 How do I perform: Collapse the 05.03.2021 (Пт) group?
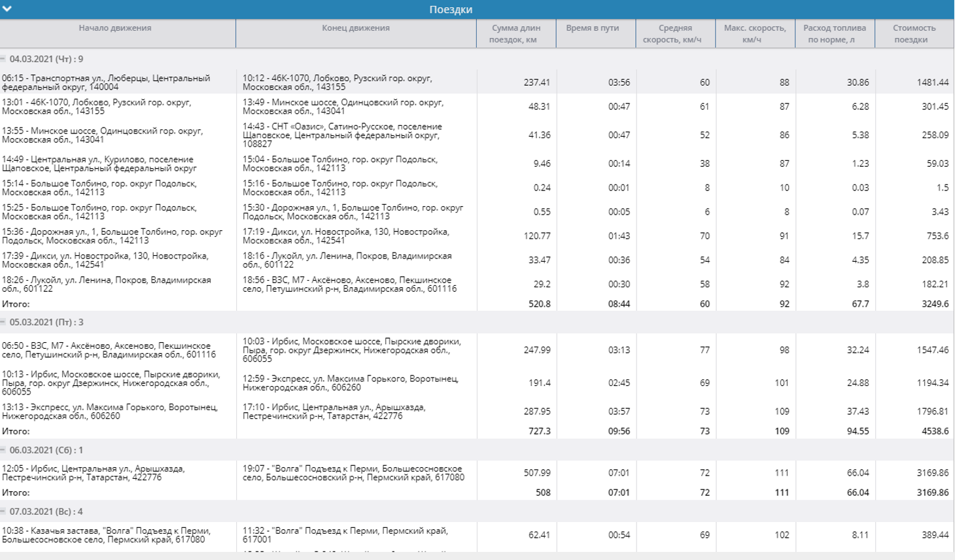click(3, 322)
